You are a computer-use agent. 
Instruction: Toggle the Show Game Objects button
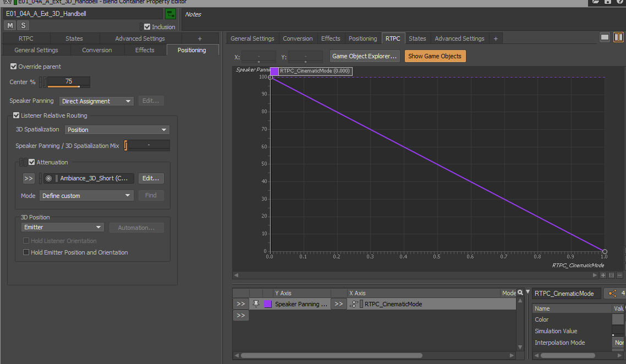point(435,56)
